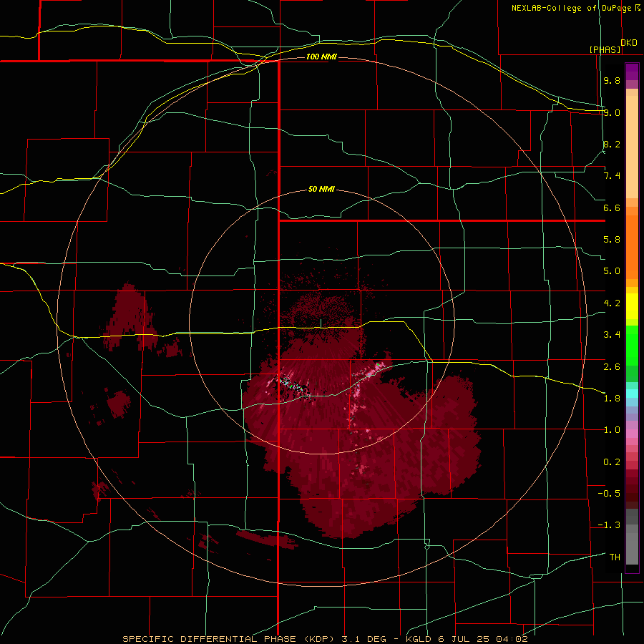Click the 4.2 scale label

612,303
